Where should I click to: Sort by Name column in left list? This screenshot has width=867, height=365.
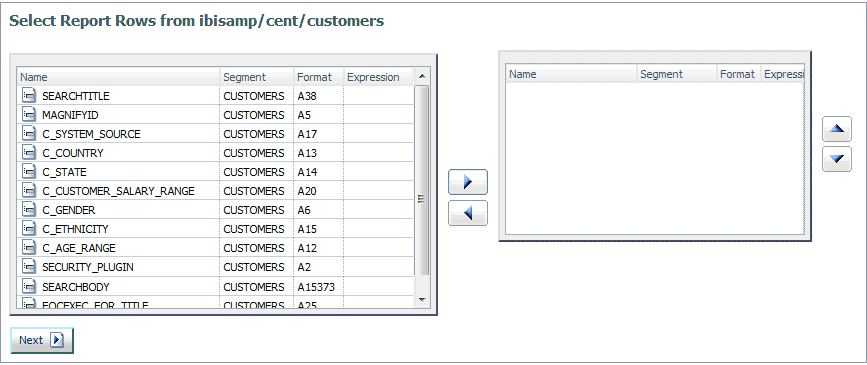[119, 77]
